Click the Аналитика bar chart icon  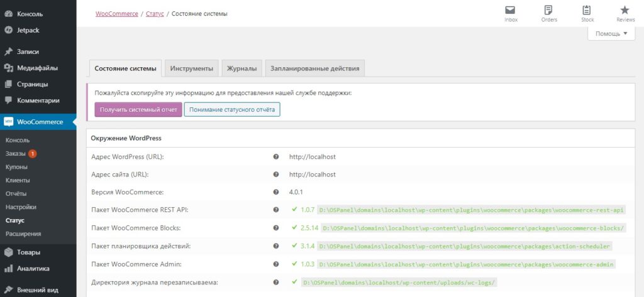(x=8, y=269)
